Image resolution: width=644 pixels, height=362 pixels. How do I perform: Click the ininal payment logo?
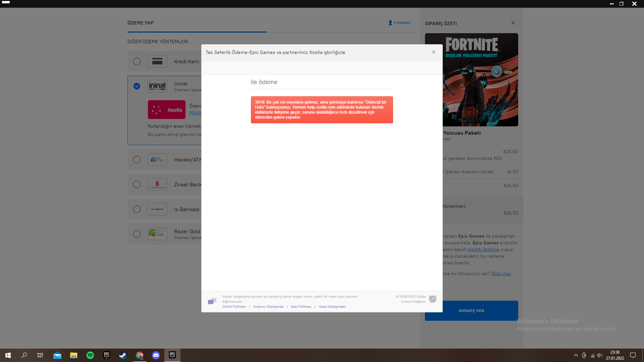click(x=157, y=86)
